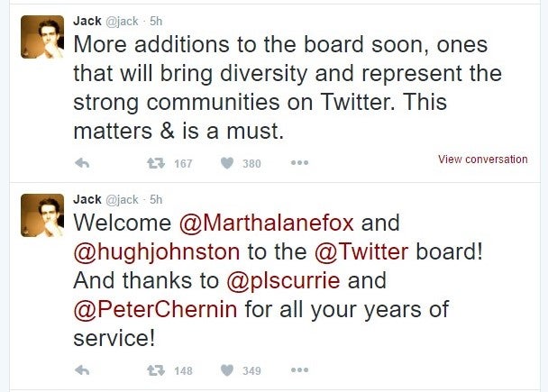Image resolution: width=548 pixels, height=392 pixels.
Task: Retweet the tweet with 148 retweets
Action: tap(156, 370)
